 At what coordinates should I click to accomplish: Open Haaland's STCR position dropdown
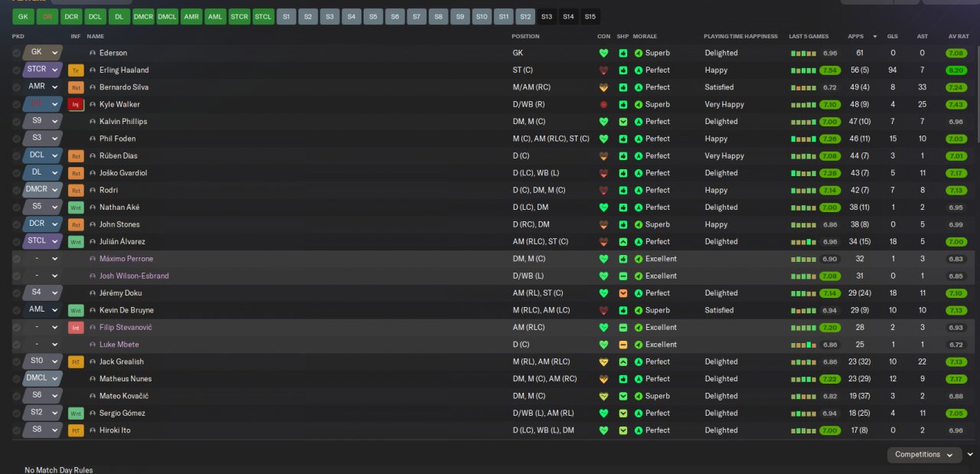42,70
